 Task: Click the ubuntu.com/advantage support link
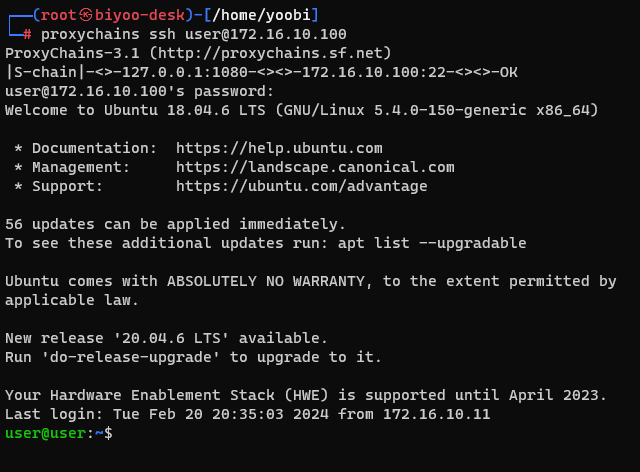(301, 186)
